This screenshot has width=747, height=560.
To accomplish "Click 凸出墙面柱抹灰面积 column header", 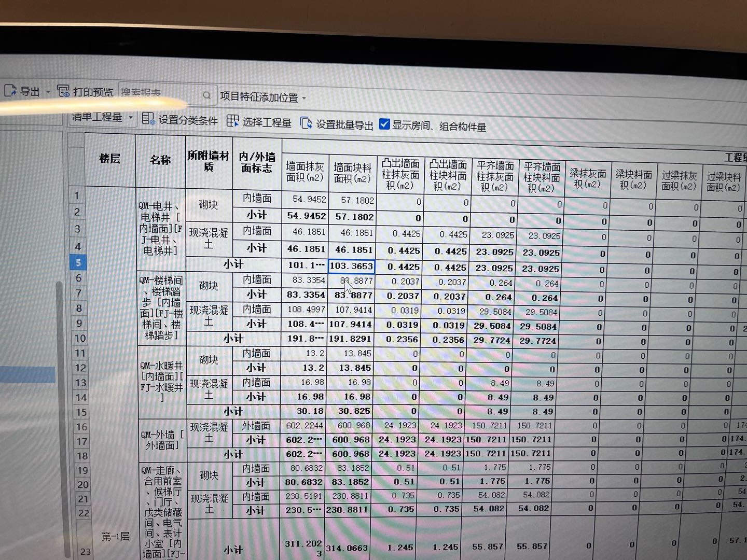I will pyautogui.click(x=400, y=174).
